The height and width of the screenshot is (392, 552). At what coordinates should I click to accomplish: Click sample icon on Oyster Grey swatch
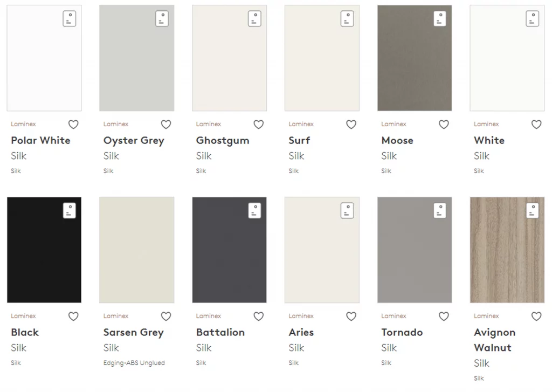point(162,19)
